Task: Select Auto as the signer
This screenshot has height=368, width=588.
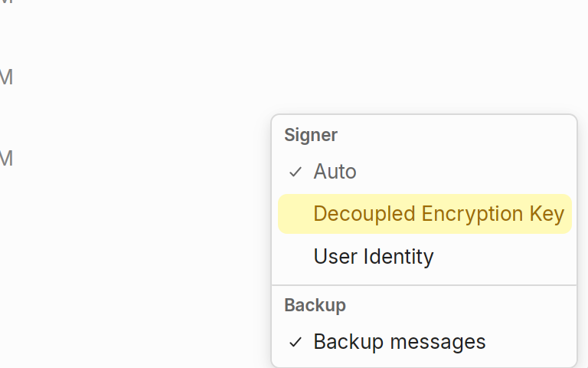Action: tap(335, 172)
